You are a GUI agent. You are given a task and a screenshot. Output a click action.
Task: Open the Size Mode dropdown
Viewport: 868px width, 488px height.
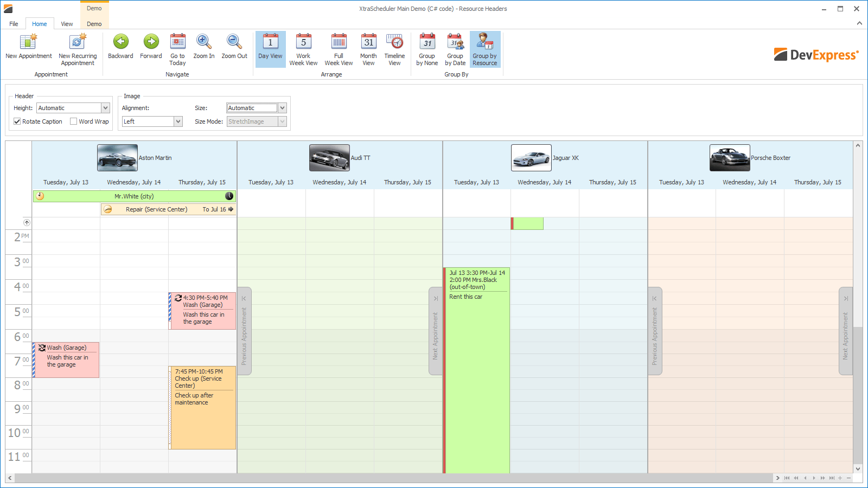282,121
